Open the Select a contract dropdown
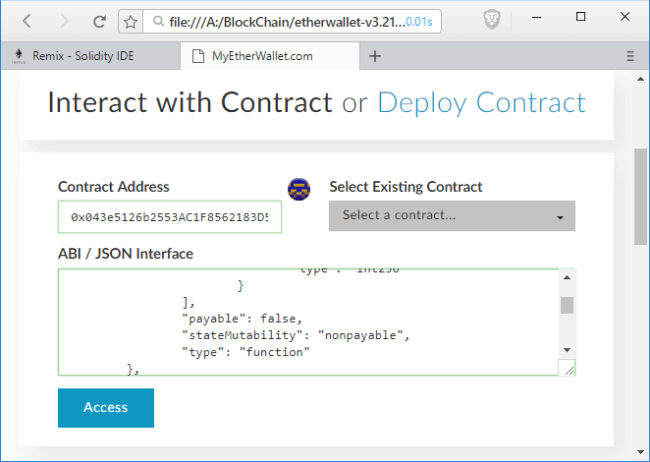Viewport: 650px width, 462px height. point(452,215)
